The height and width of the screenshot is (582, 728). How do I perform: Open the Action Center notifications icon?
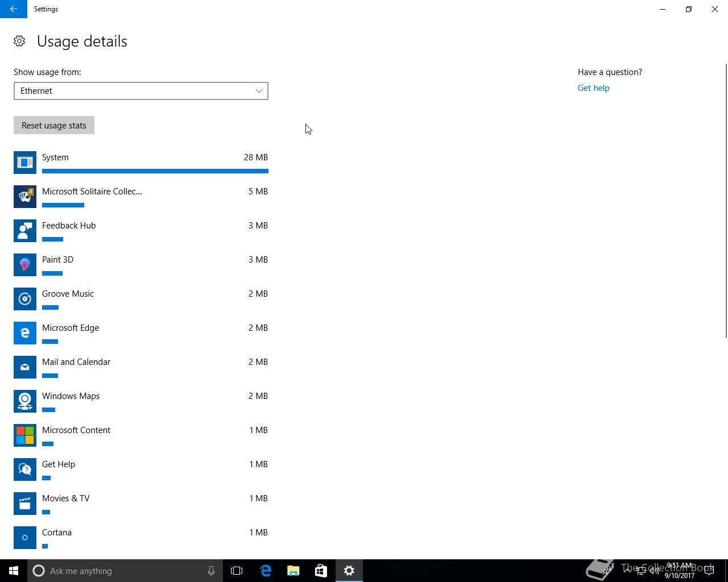[x=709, y=571]
